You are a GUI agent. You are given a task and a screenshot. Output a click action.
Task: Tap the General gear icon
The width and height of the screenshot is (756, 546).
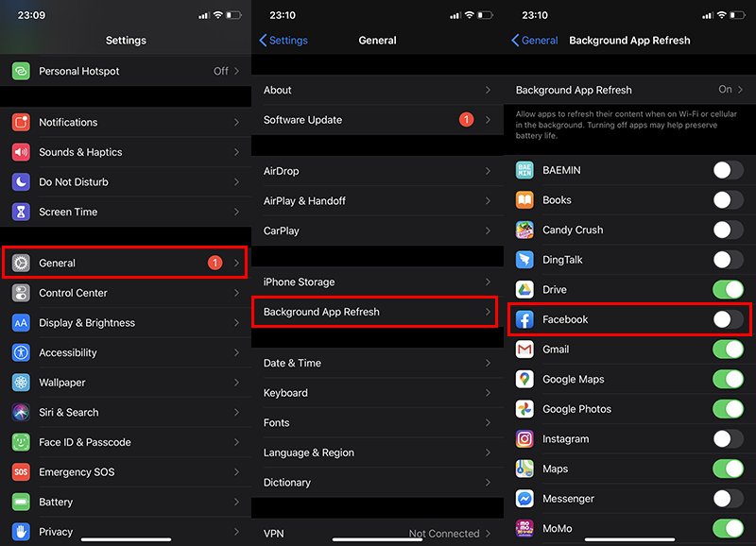pos(22,263)
